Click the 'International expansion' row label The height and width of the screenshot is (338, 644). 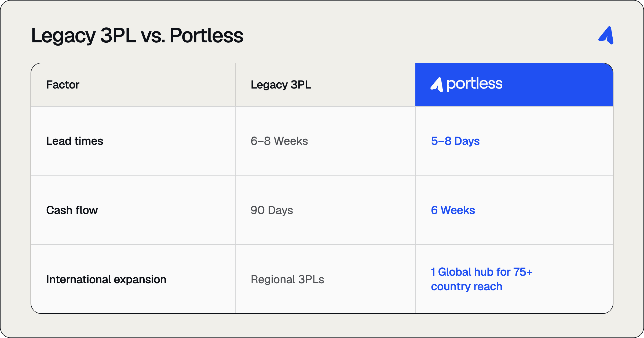[x=106, y=280]
